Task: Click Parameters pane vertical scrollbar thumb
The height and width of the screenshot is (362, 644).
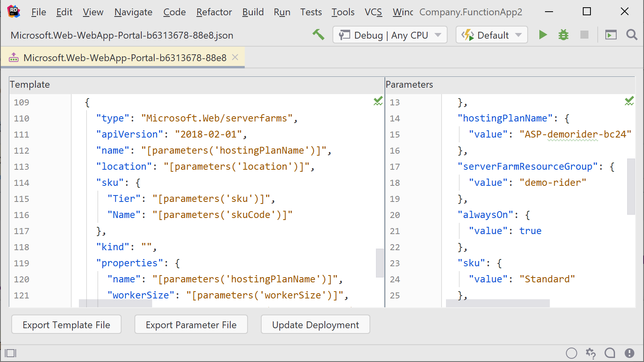Action: [x=631, y=186]
